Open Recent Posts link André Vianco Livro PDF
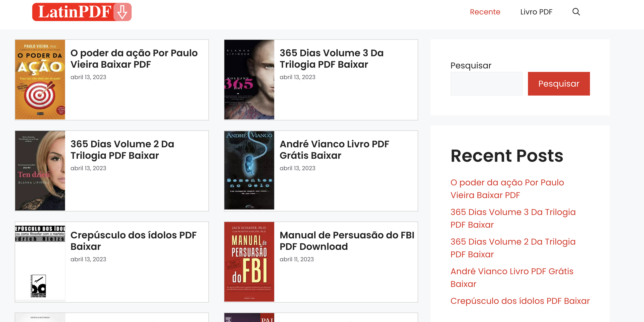This screenshot has width=644, height=322. [x=512, y=277]
